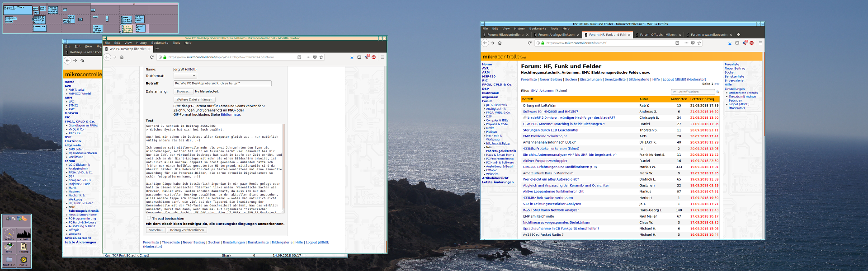Go back in the HF forum Firefox window
868x271 pixels.
485,43
